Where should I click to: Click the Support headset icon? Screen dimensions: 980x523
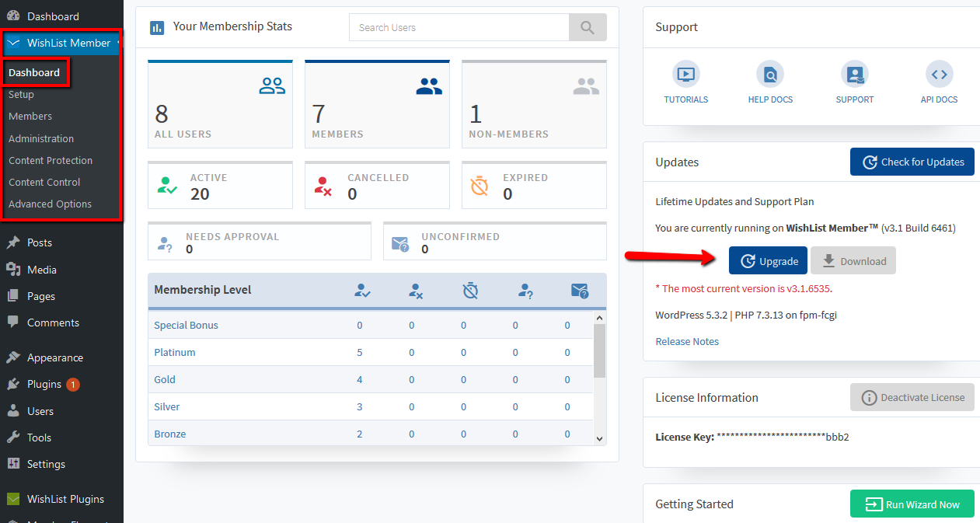855,75
